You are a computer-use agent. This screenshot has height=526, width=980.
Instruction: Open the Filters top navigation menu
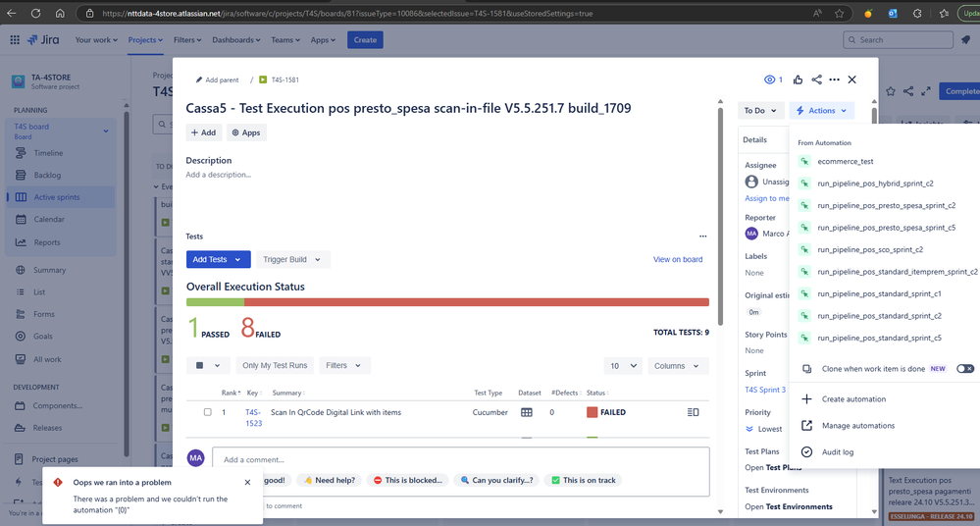pyautogui.click(x=186, y=39)
